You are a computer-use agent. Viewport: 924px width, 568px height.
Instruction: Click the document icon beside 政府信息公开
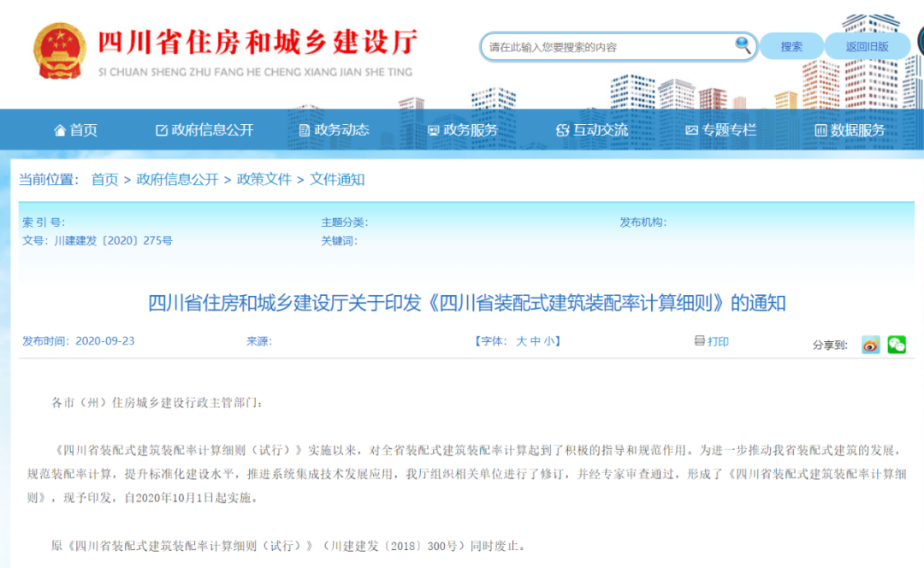click(x=159, y=130)
